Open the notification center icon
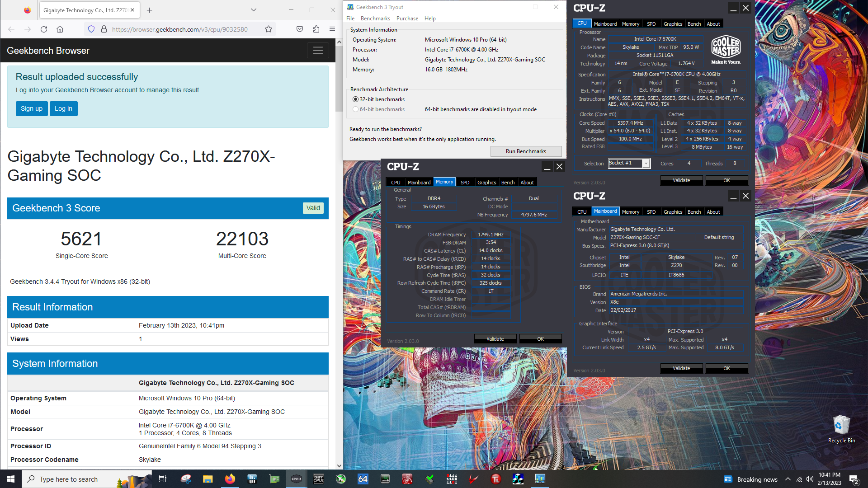 (x=854, y=479)
